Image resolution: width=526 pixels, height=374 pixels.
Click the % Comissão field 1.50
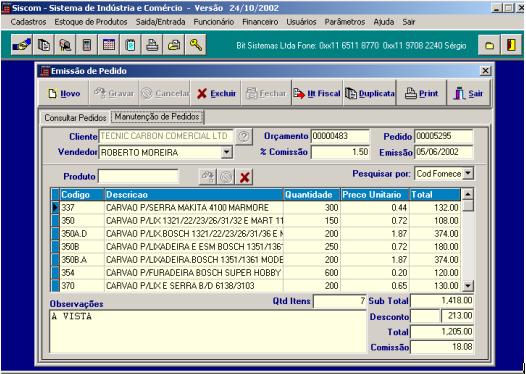coord(340,152)
